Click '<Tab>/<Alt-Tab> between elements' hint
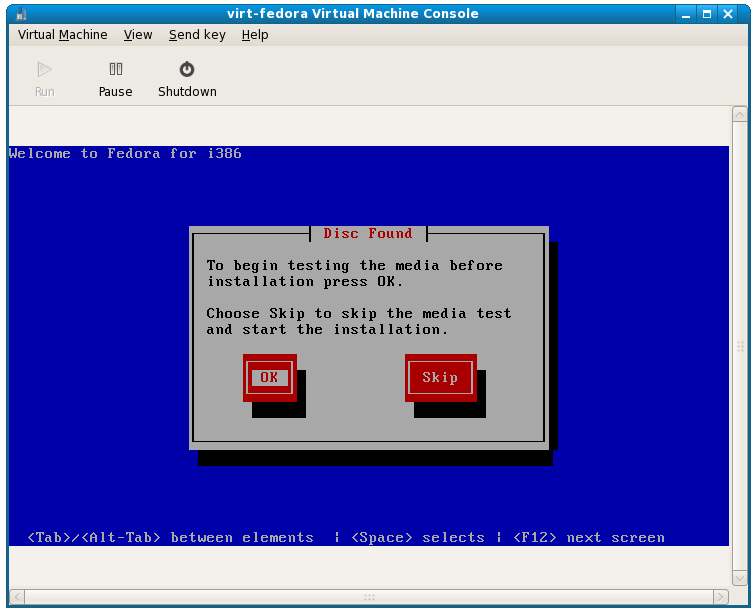 click(170, 537)
